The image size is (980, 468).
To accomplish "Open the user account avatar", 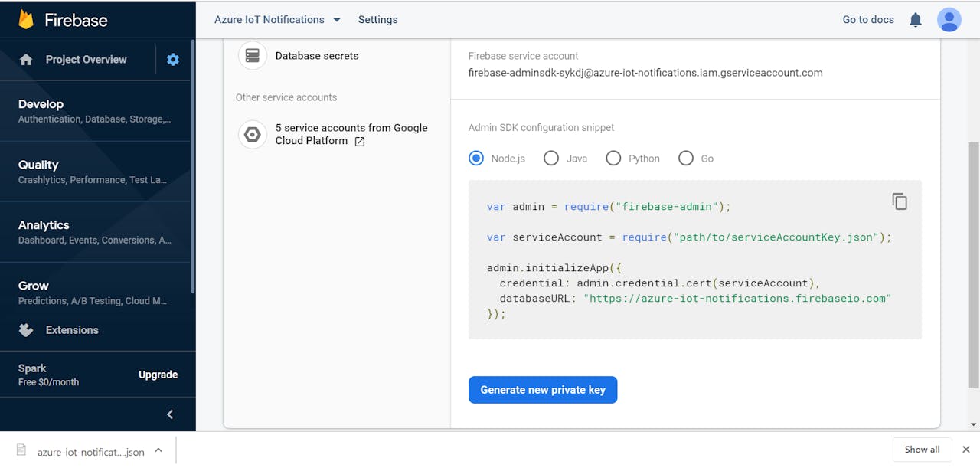I will pos(949,20).
